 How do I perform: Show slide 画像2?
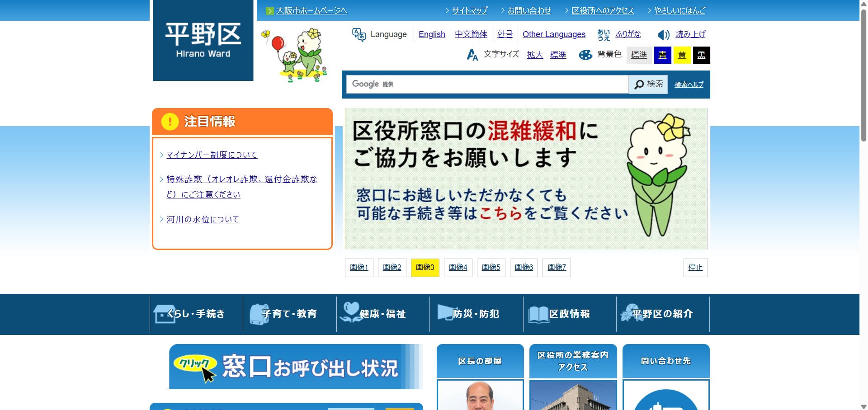pyautogui.click(x=392, y=268)
